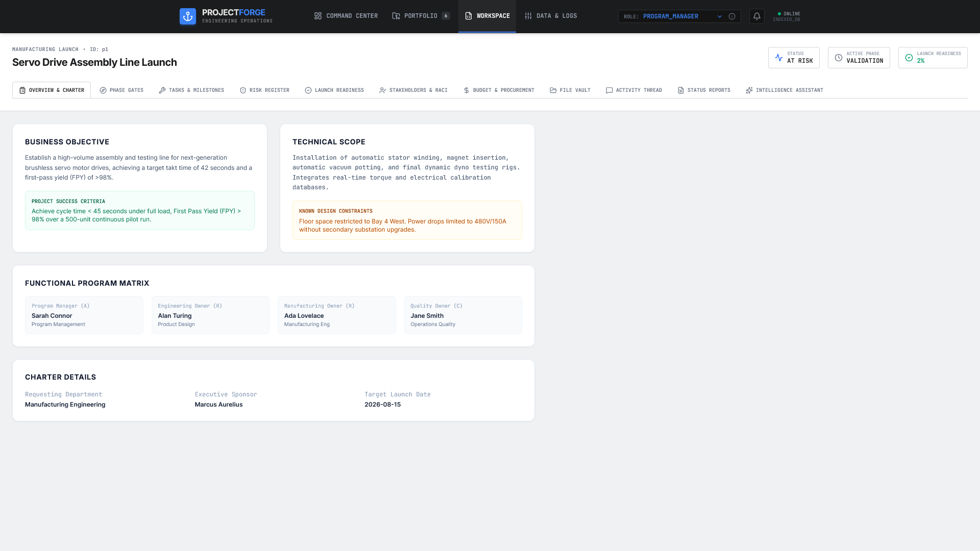Open the Launch Readiness tab
This screenshot has height=551, width=980.
334,90
